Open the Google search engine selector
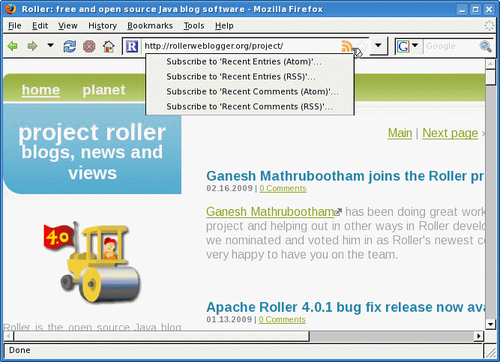This screenshot has height=362, width=500. pos(407,46)
